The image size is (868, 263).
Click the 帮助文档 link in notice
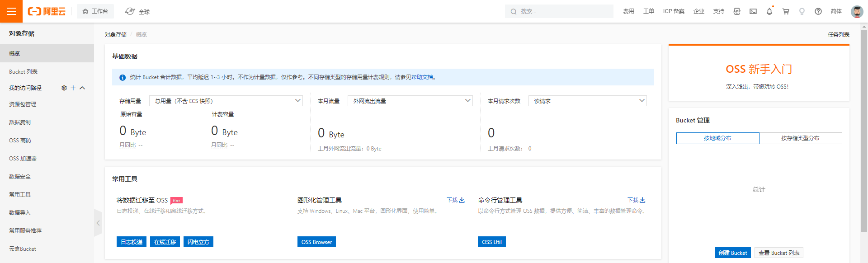click(422, 77)
